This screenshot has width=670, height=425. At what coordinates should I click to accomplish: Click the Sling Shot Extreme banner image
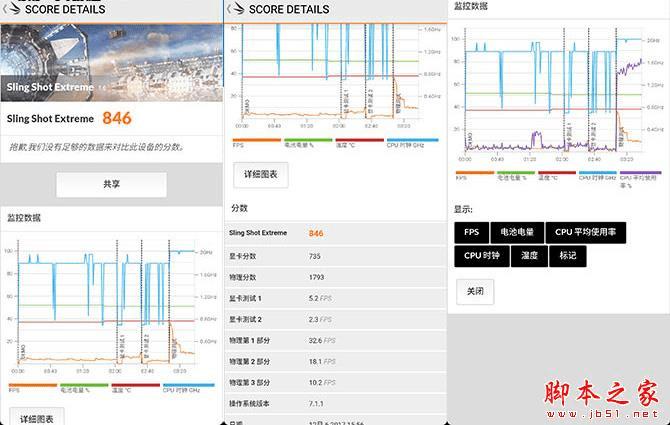(x=112, y=63)
